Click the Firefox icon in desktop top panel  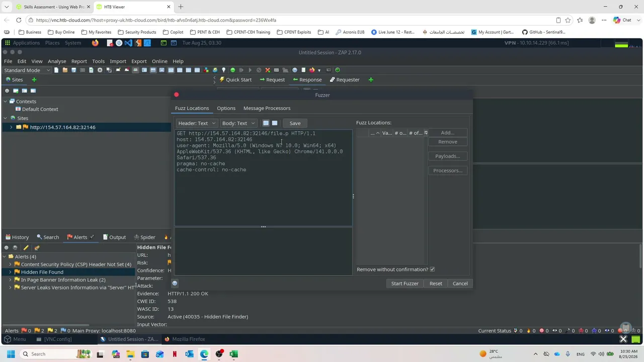[95, 43]
